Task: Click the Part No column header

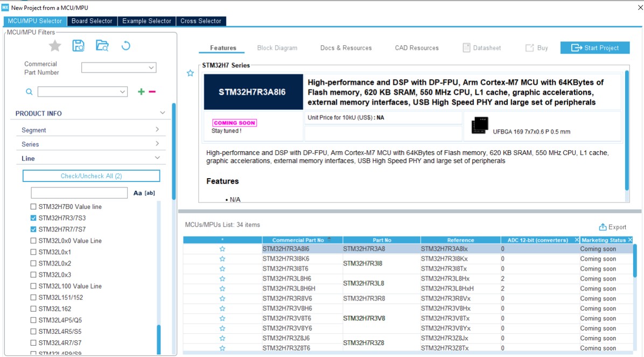Action: pos(382,240)
